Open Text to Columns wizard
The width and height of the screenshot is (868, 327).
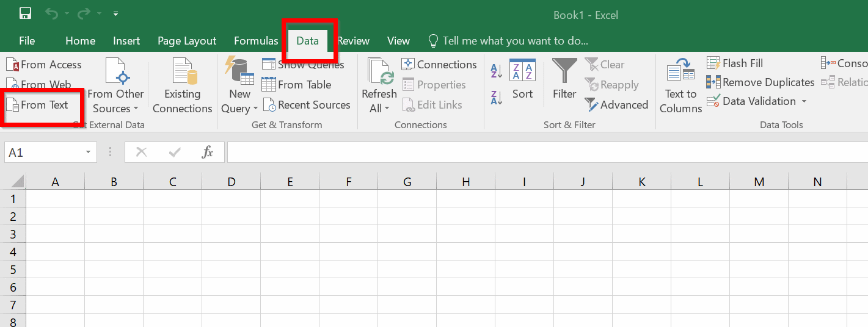[x=680, y=85]
